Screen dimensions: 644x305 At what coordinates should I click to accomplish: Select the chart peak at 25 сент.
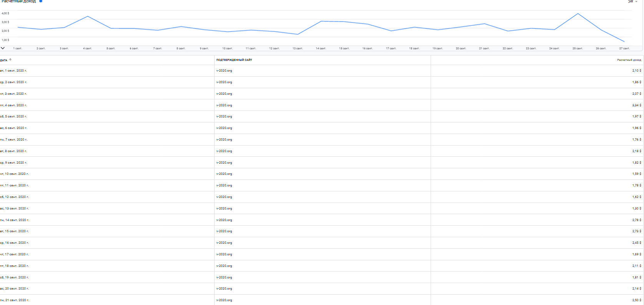pos(577,14)
